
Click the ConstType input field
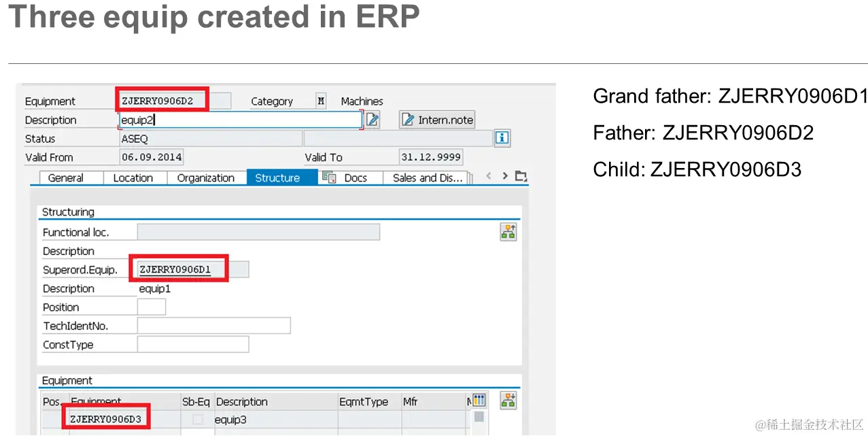tap(193, 344)
